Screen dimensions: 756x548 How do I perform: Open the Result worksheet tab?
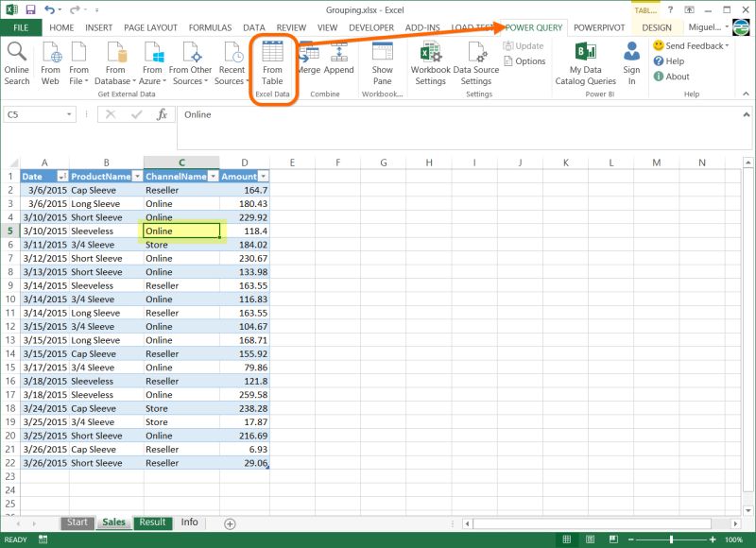152,522
